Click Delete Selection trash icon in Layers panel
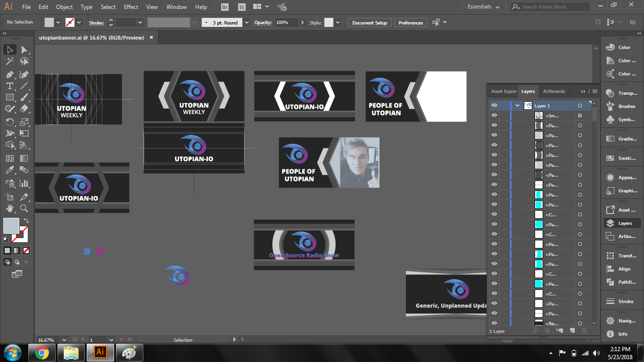644x362 pixels. [x=585, y=331]
